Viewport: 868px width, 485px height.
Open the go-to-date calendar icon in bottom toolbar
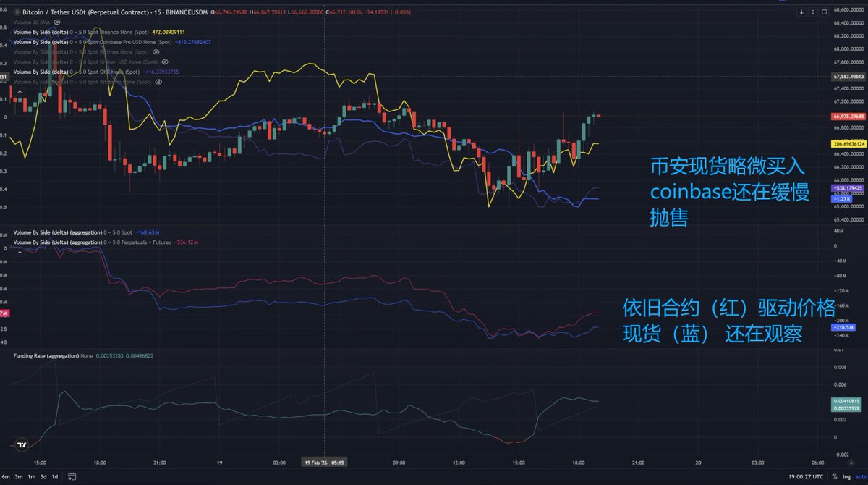72,476
